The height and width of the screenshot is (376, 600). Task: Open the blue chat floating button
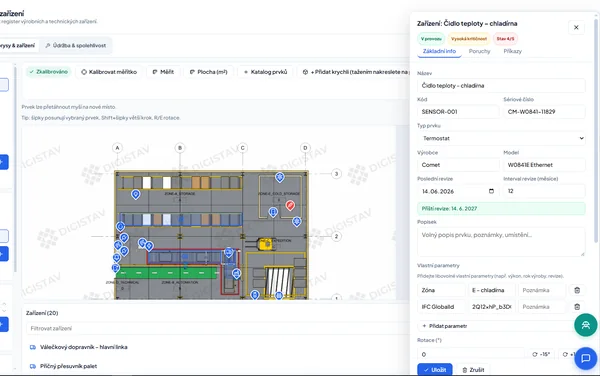click(x=585, y=358)
